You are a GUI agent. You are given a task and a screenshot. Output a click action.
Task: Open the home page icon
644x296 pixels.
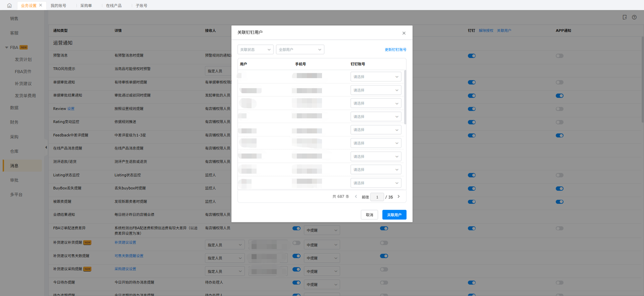9,6
